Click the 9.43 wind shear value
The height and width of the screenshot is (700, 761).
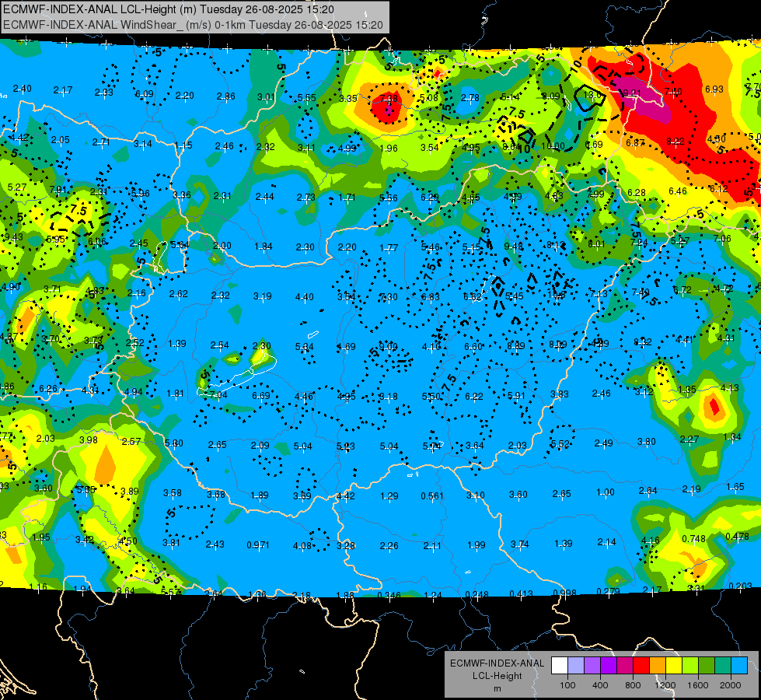coord(13,236)
